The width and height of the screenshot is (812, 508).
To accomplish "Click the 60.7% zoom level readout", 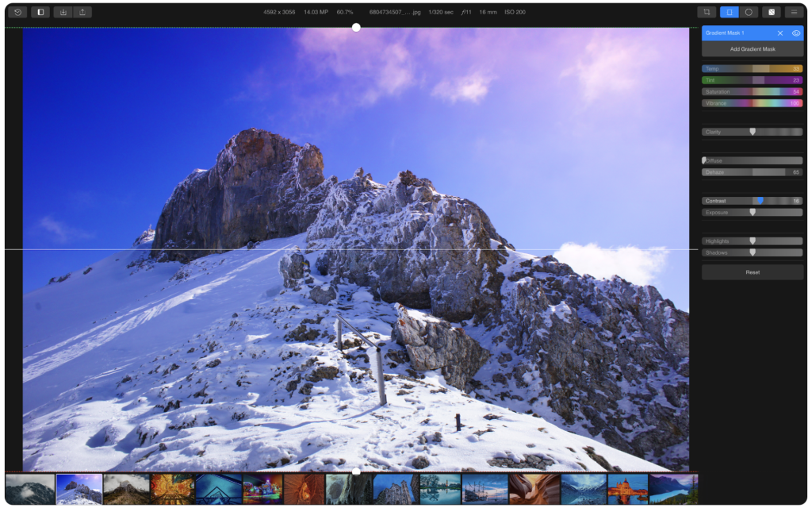I will [x=345, y=12].
